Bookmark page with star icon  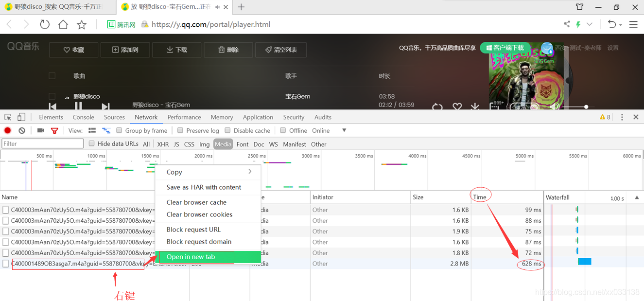pos(82,24)
